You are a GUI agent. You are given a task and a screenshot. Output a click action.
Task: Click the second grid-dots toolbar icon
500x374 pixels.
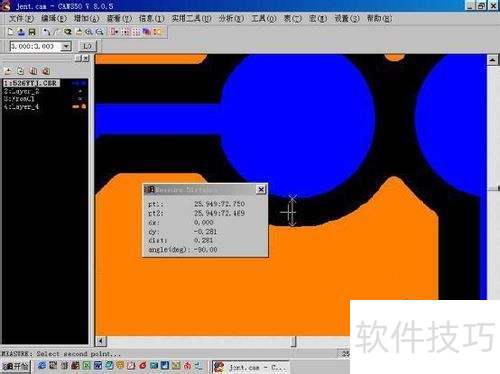[x=136, y=32]
